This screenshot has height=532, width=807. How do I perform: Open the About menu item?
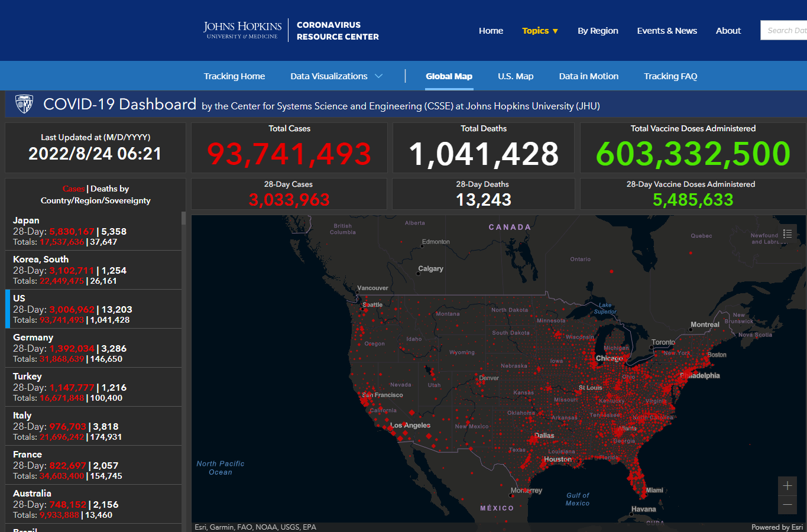tap(728, 31)
